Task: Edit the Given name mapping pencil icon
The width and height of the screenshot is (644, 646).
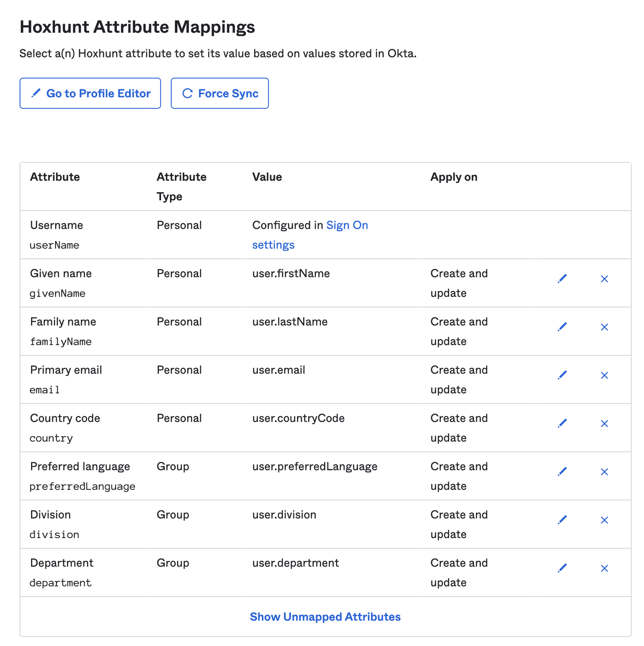Action: point(562,279)
